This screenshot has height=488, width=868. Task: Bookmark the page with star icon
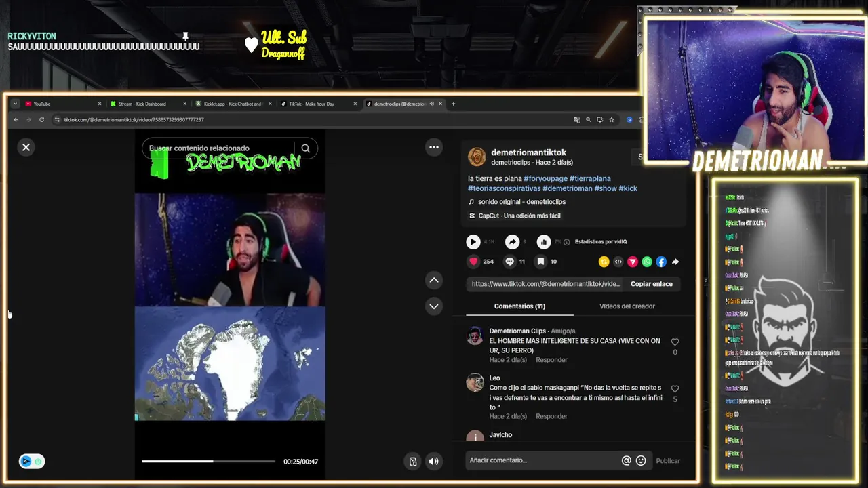coord(612,120)
